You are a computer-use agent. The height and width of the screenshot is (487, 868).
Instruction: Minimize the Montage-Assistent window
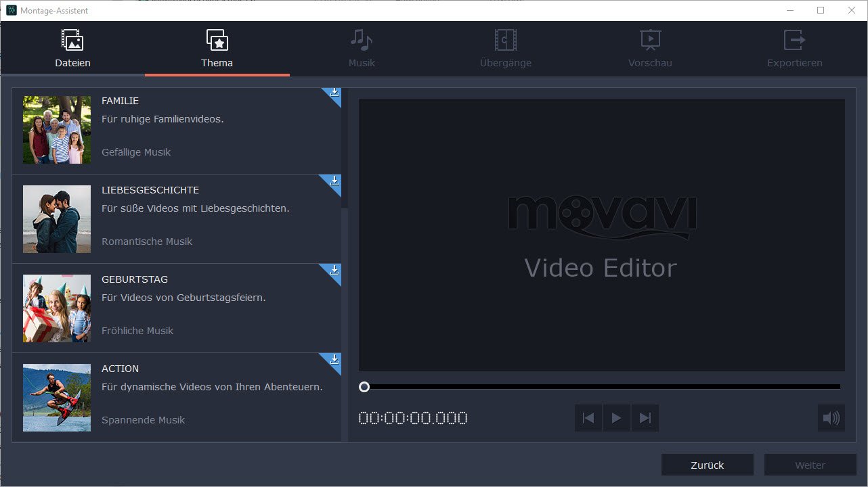(789, 10)
